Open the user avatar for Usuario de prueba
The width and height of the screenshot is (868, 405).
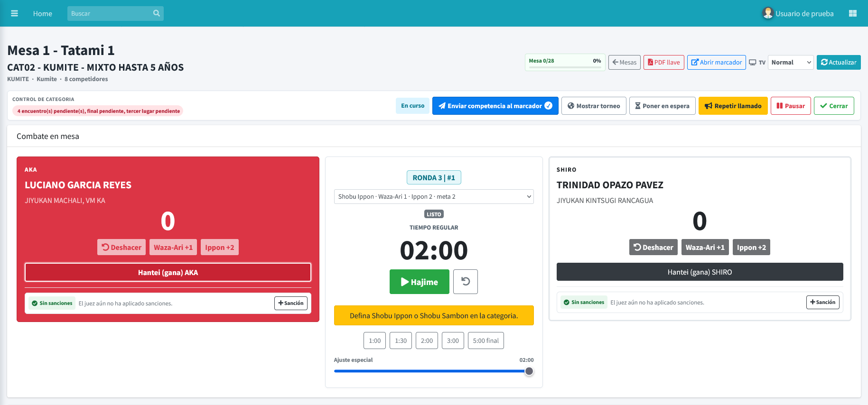pyautogui.click(x=767, y=13)
